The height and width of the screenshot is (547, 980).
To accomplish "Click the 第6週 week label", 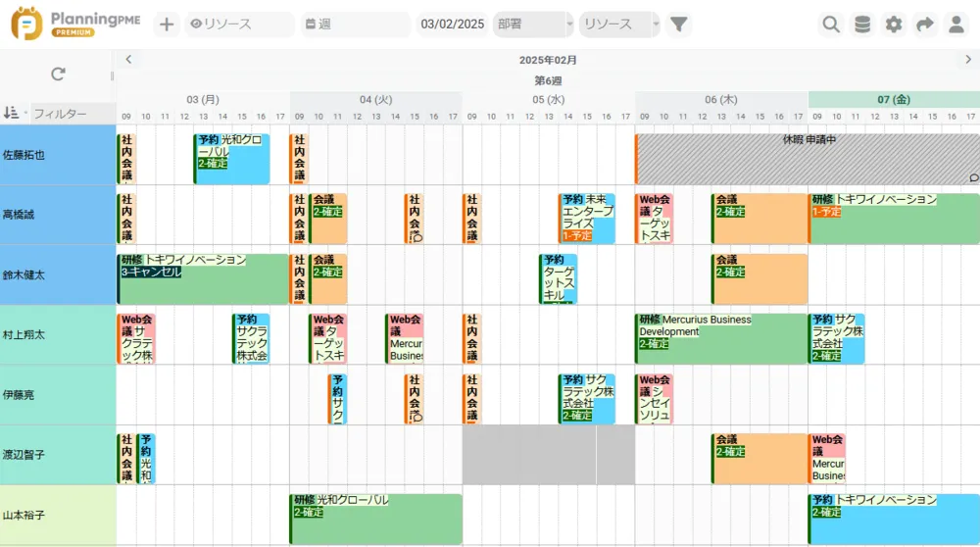I will (548, 80).
